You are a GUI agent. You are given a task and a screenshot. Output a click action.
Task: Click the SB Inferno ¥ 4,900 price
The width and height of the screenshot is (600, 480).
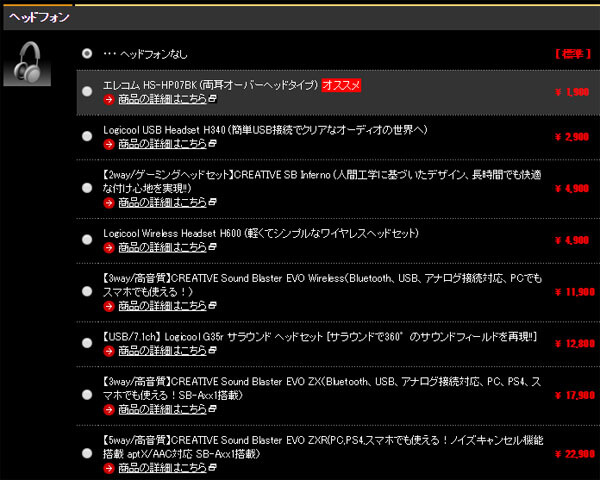pyautogui.click(x=572, y=188)
